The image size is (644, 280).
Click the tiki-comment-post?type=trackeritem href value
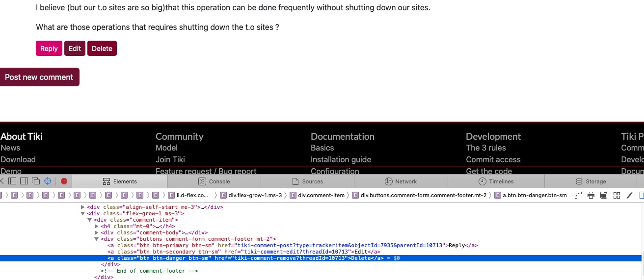tap(341, 245)
